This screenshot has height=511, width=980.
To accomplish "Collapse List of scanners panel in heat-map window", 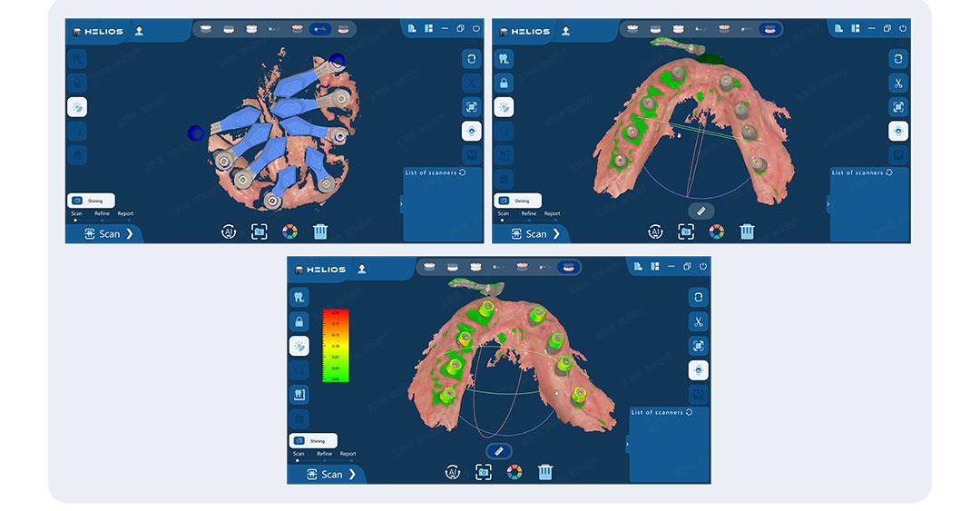I will [627, 444].
